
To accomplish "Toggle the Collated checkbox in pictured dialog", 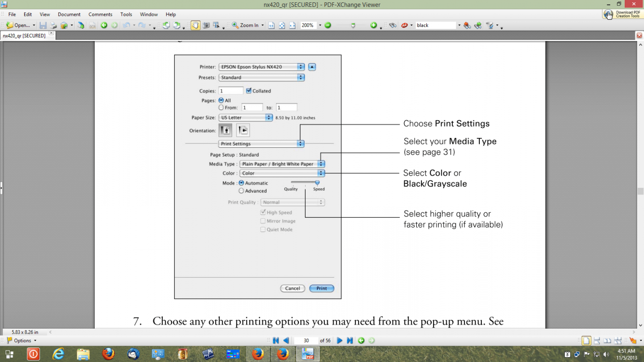I will [x=249, y=91].
